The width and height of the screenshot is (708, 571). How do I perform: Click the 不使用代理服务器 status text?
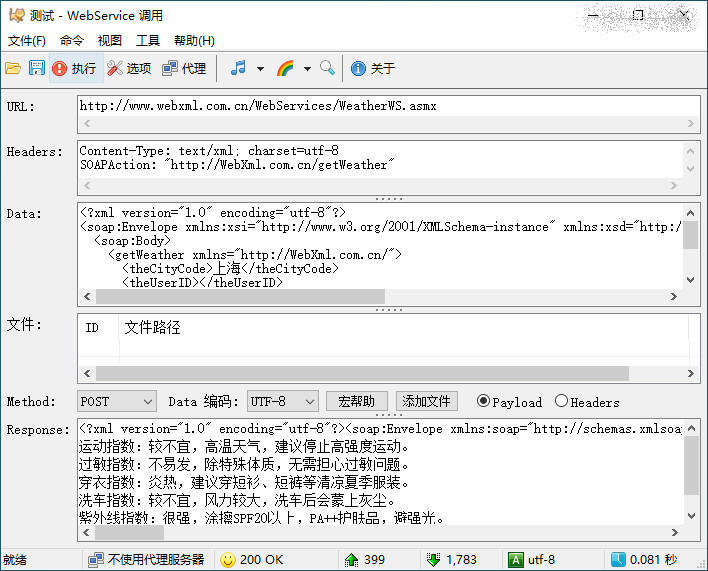[x=156, y=560]
